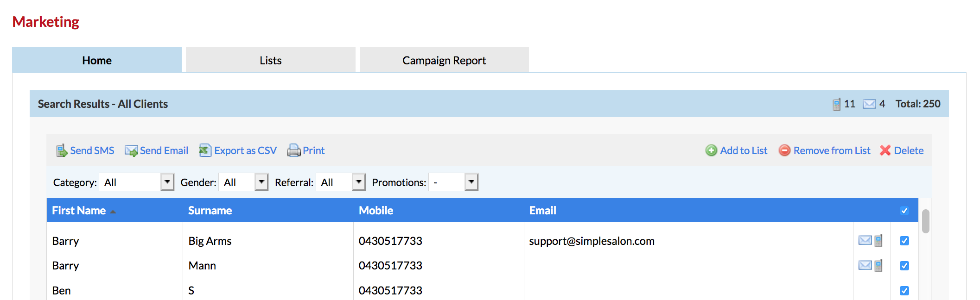980x300 pixels.
Task: Click the Send Email envelope icon
Action: click(131, 150)
